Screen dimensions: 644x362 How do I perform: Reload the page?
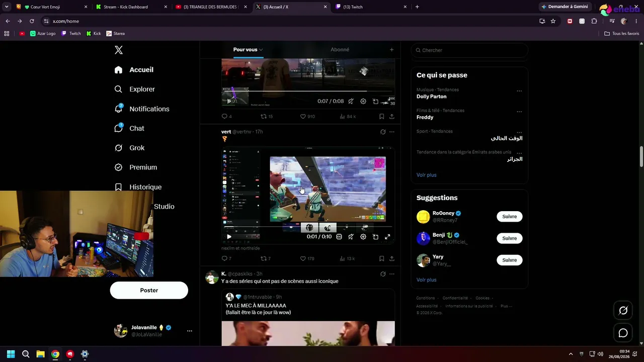coord(32,21)
